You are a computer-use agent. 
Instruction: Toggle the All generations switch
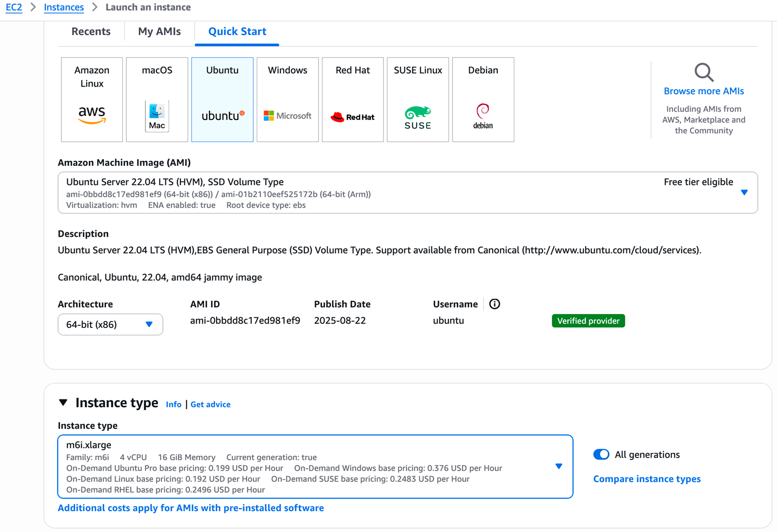[x=601, y=454]
